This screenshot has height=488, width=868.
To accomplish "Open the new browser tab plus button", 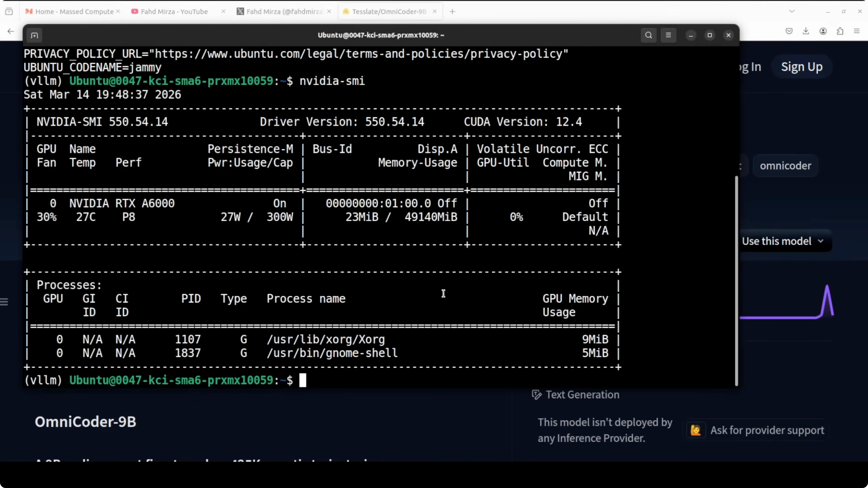I will (452, 12).
